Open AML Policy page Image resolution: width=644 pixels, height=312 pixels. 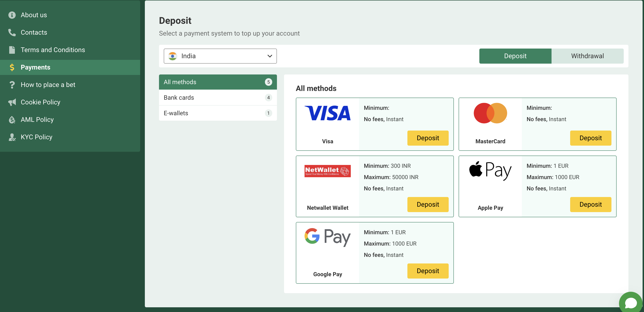(70, 120)
